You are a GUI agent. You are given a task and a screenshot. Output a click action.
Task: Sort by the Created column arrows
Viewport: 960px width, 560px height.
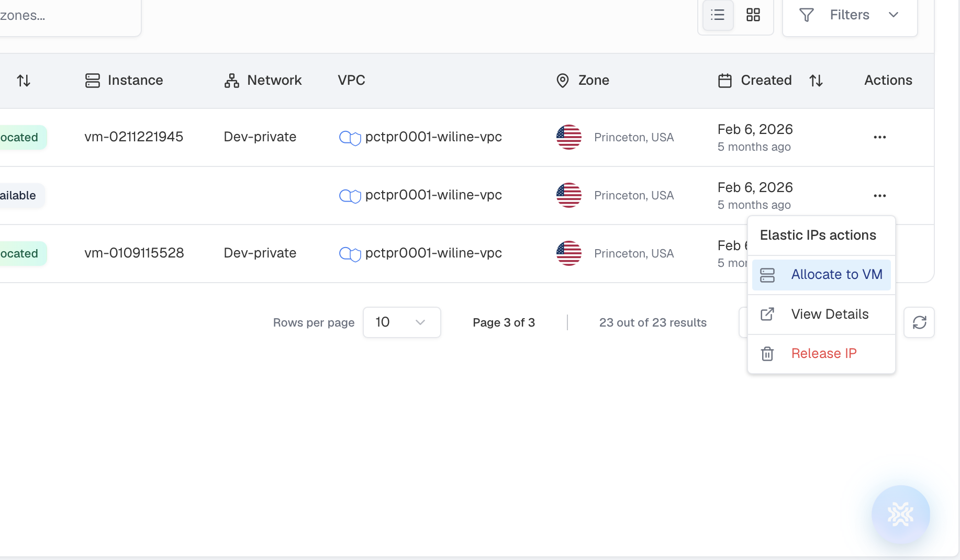[x=816, y=81]
